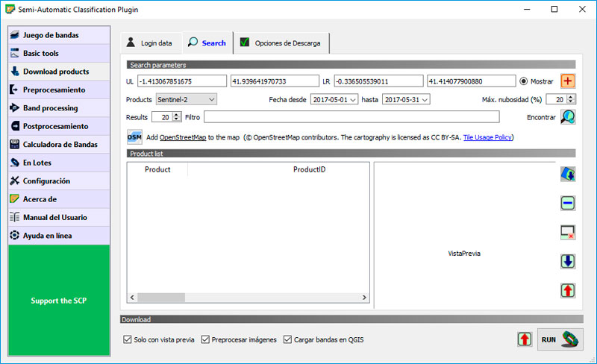Viewport: 597px width, 364px height.
Task: Open Basic tools in sidebar
Action: [59, 53]
